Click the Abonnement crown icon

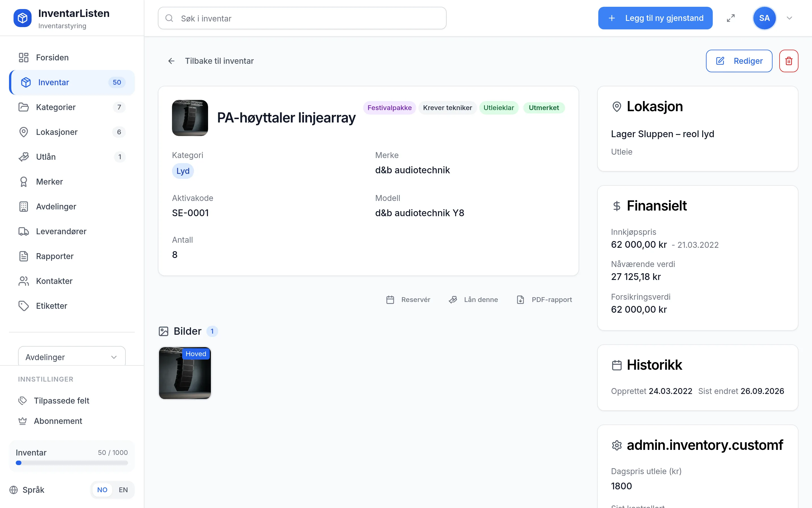point(23,421)
